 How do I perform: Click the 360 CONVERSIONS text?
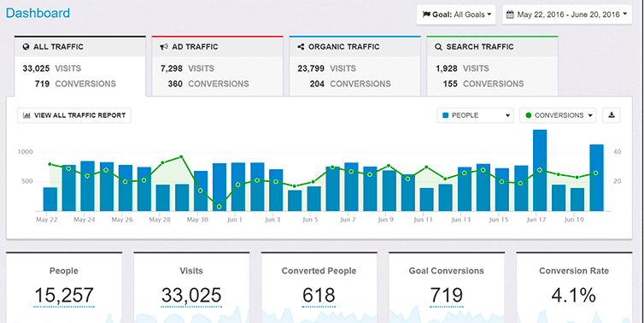208,84
